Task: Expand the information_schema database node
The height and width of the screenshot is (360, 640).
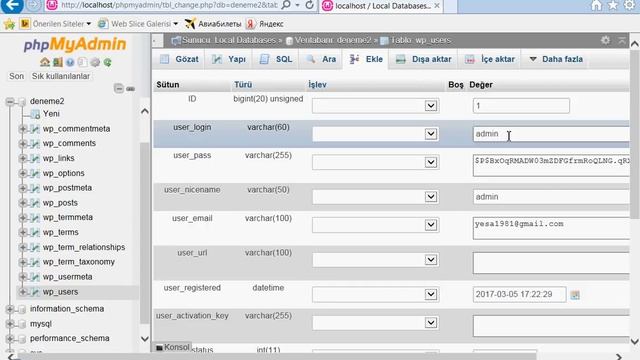Action: [10, 309]
